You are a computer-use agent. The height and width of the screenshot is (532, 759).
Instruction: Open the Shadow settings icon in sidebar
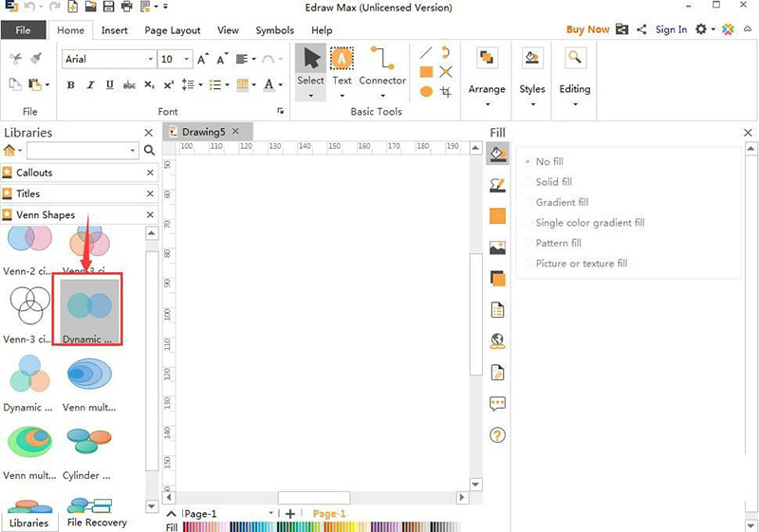[x=497, y=279]
